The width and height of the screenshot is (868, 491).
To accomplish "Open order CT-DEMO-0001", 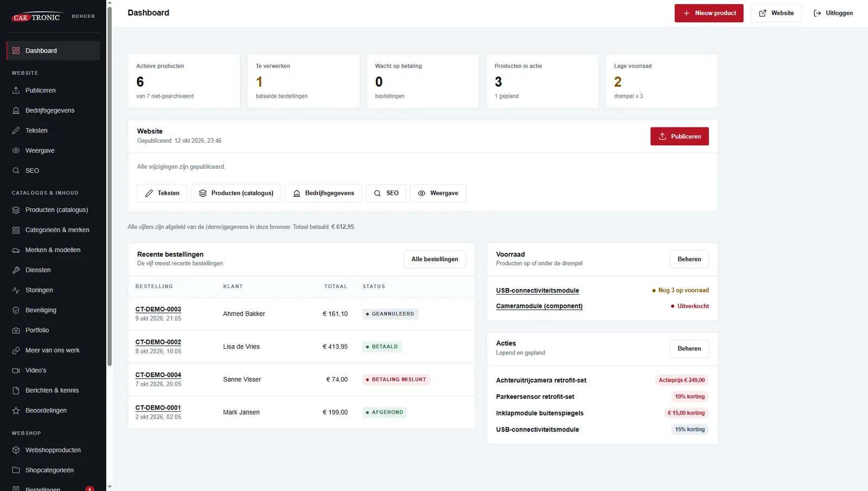I will pos(158,408).
